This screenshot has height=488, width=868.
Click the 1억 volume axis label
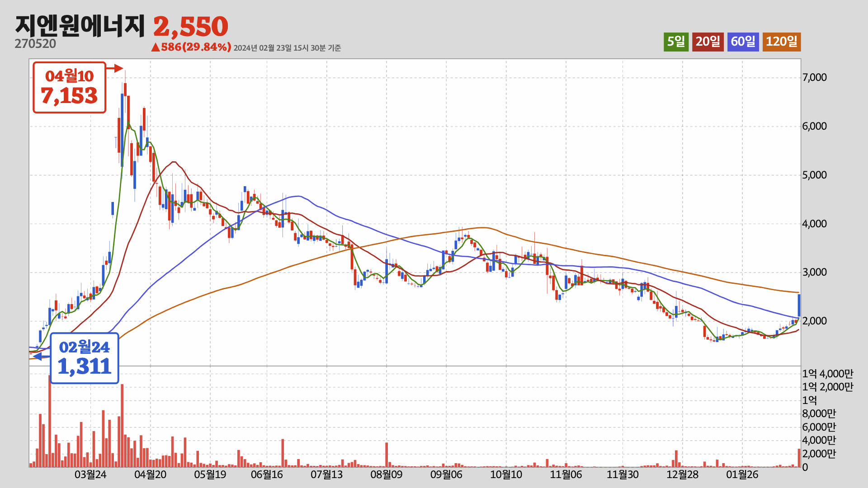(x=810, y=400)
